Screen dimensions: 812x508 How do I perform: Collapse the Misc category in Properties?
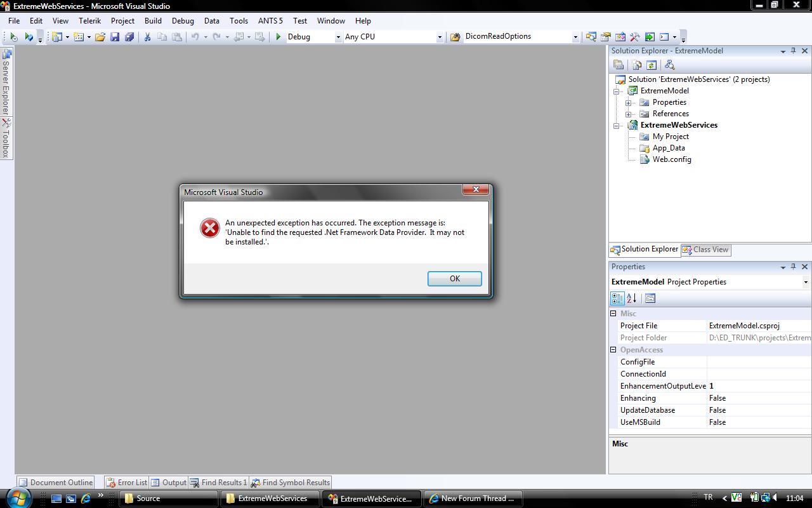(x=613, y=314)
